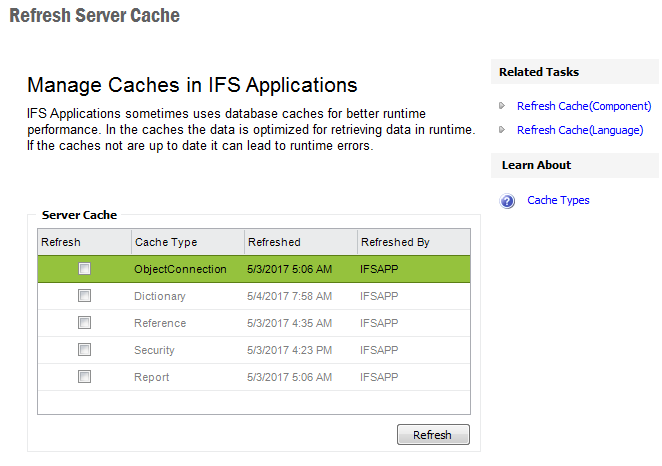The height and width of the screenshot is (466, 662).
Task: Sort by Cache Type column header
Action: (x=188, y=242)
